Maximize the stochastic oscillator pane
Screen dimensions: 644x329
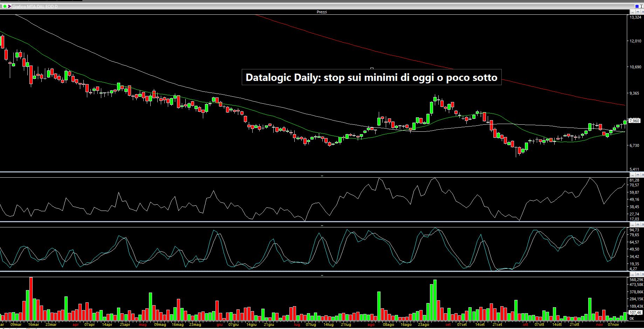(638, 225)
